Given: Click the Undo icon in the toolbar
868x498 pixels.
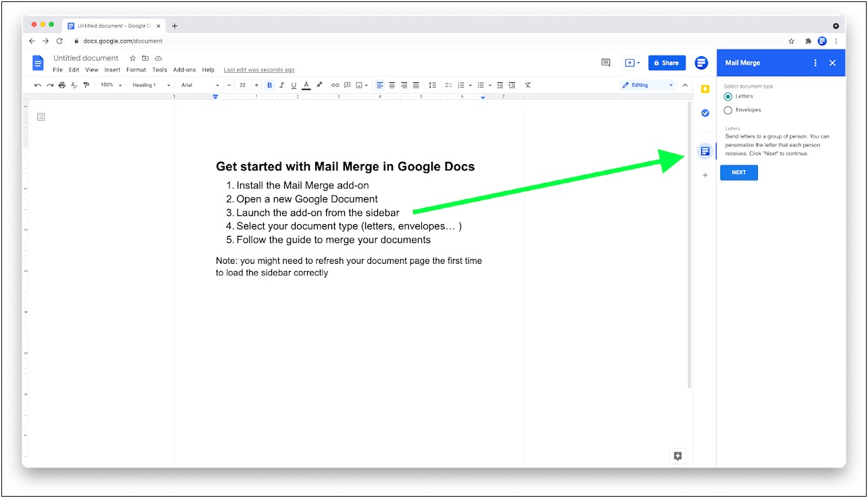Looking at the screenshot, I should click(38, 85).
